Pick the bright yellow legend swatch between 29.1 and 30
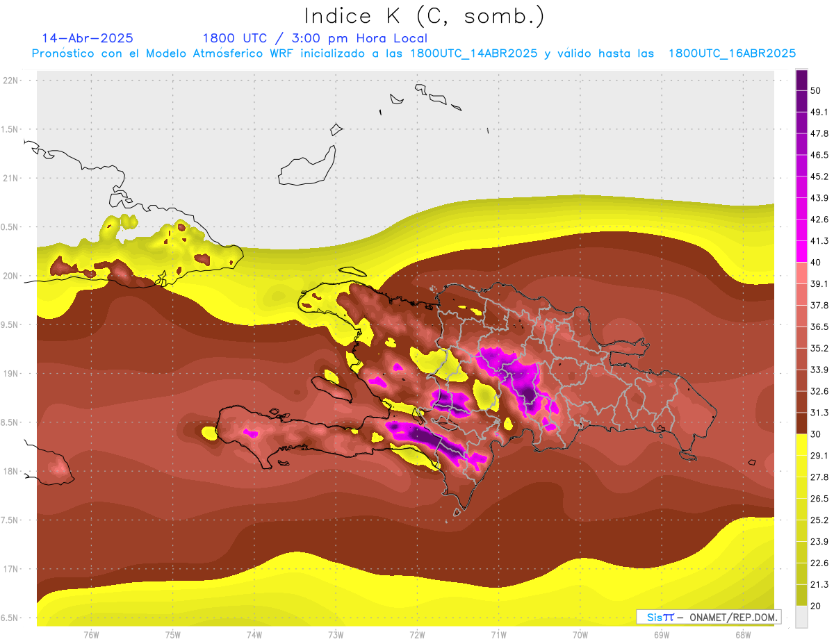This screenshot has width=834, height=644. pyautogui.click(x=801, y=445)
